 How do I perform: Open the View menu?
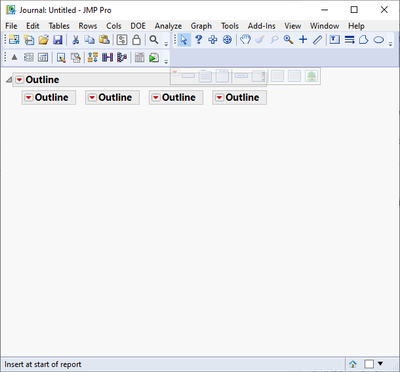[293, 26]
